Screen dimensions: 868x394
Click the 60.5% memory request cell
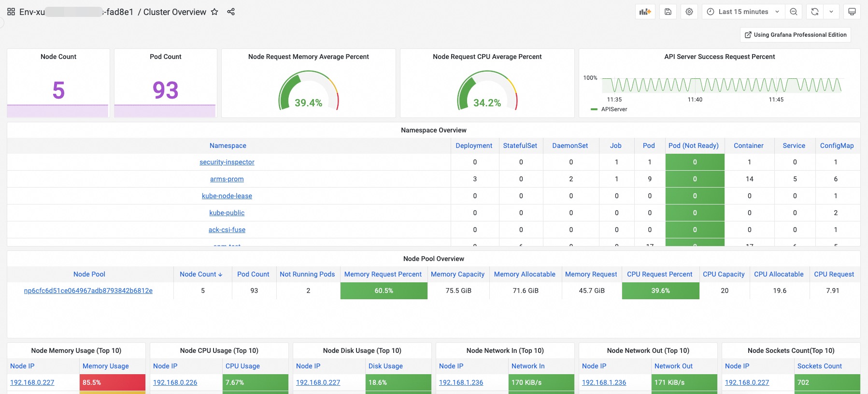point(384,291)
